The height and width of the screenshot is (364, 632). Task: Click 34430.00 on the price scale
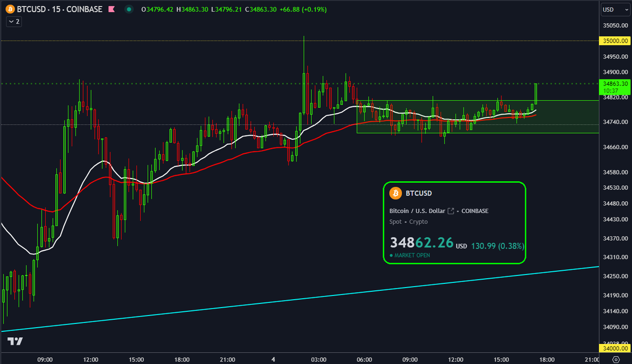pos(615,219)
